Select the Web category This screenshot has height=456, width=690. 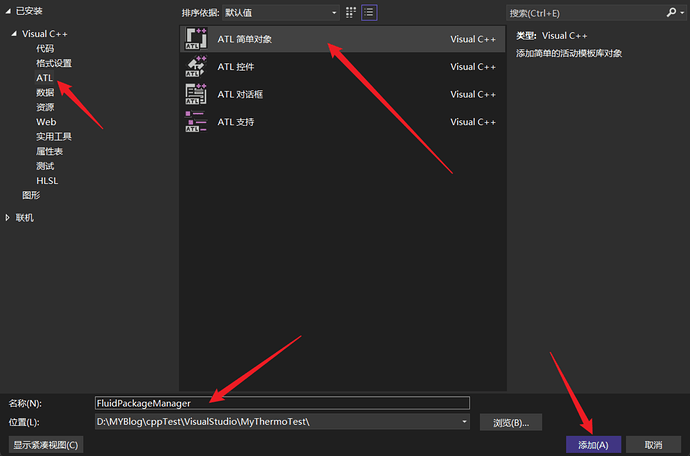[x=46, y=122]
